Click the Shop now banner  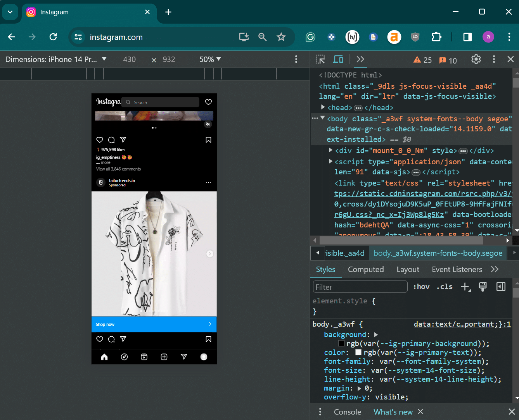pyautogui.click(x=154, y=324)
